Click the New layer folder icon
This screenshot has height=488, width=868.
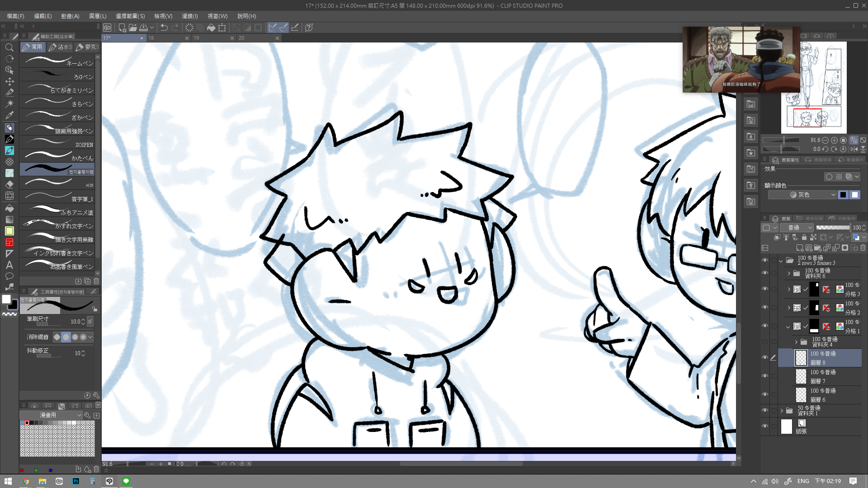817,248
